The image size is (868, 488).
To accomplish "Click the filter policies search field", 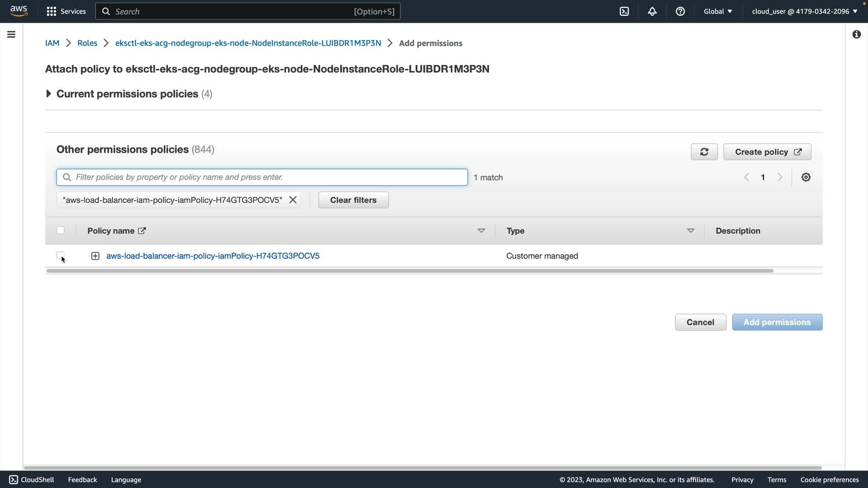I will click(262, 177).
